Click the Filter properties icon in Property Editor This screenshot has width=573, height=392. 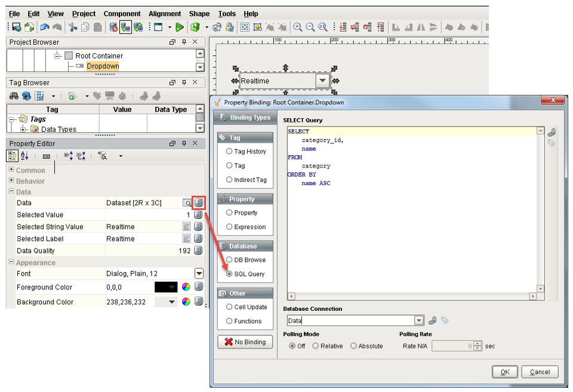(101, 156)
